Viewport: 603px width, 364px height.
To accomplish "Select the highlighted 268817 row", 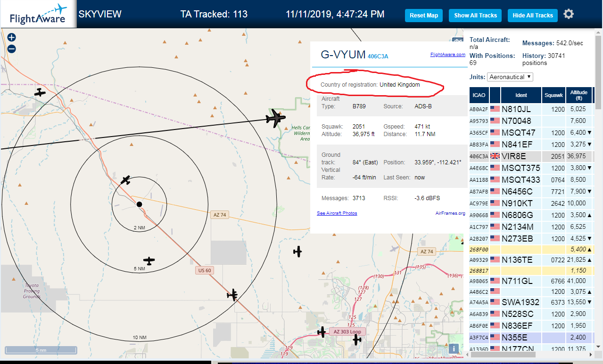I will tap(531, 270).
